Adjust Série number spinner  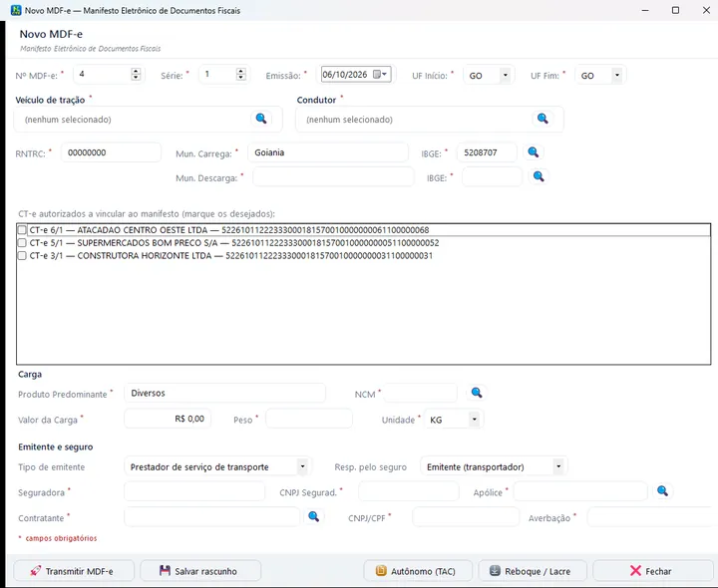pyautogui.click(x=241, y=74)
